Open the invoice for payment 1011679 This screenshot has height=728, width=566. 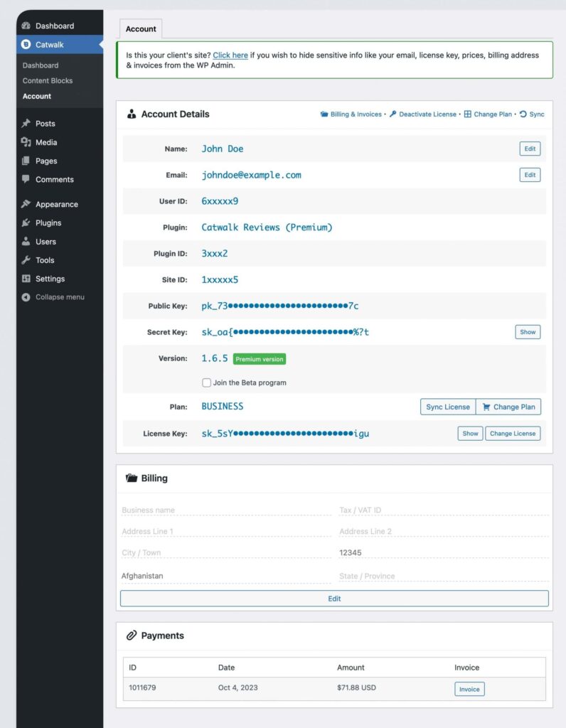[x=469, y=689]
